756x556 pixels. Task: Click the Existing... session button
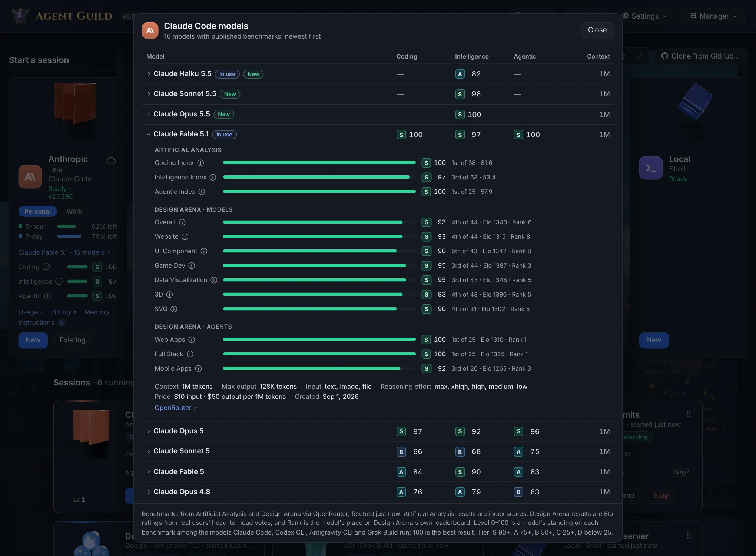(x=76, y=340)
